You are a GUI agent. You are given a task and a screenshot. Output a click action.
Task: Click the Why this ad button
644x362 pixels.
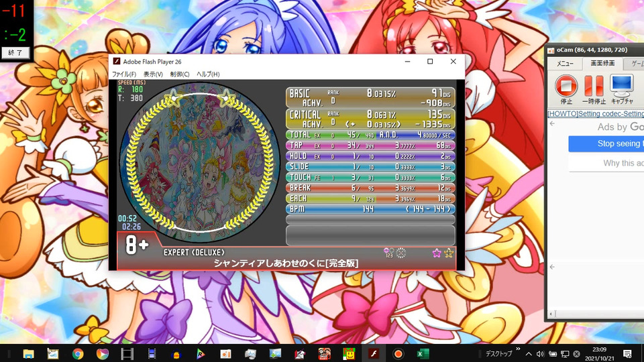(x=606, y=163)
